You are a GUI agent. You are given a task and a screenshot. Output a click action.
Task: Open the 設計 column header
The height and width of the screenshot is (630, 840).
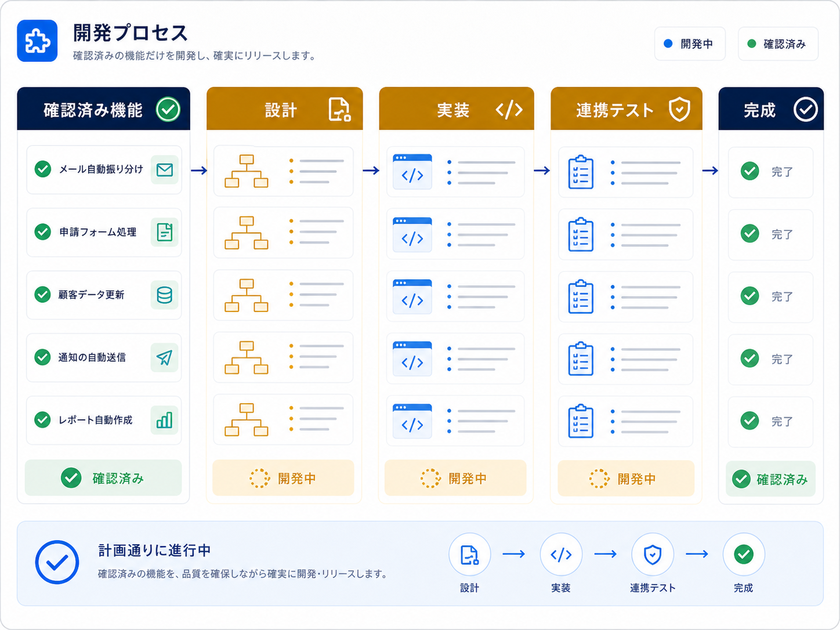point(285,108)
